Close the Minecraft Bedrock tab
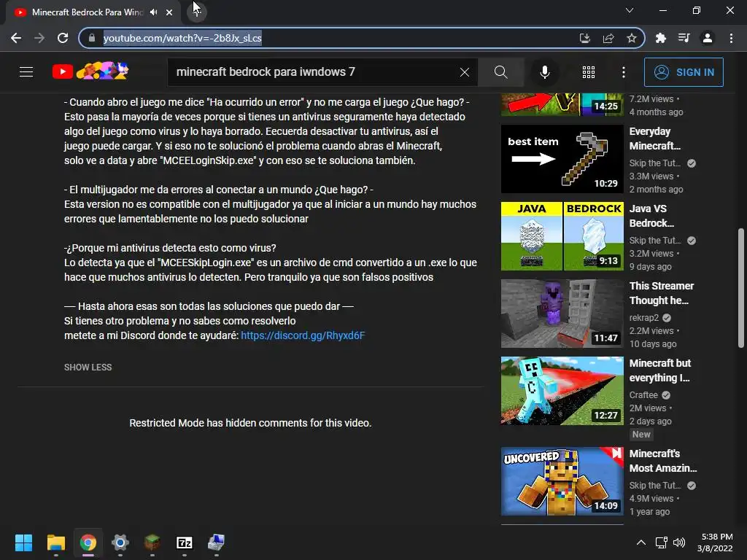 tap(169, 12)
